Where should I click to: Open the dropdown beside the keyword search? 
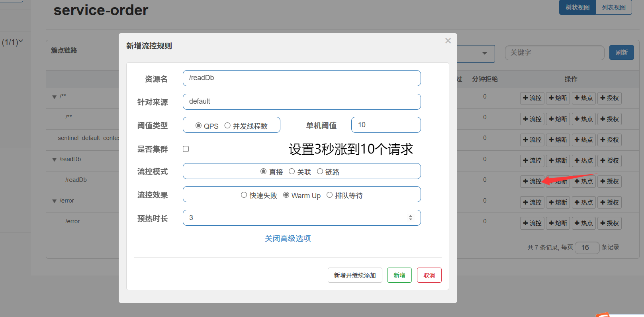[x=484, y=53]
